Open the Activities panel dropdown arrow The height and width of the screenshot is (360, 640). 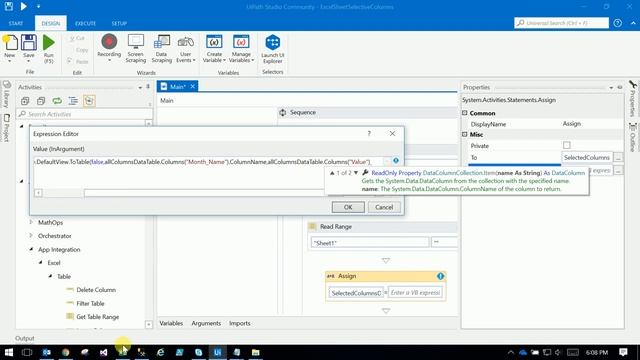[140, 87]
